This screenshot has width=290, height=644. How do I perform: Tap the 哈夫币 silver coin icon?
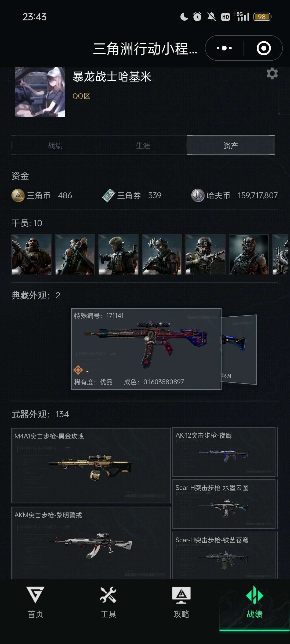point(198,195)
